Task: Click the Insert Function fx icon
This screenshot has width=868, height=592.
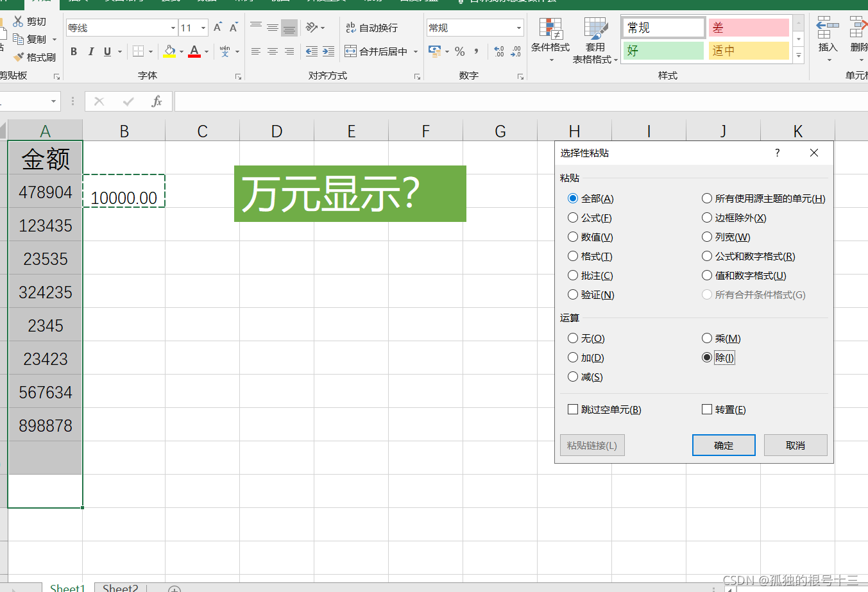Action: [157, 101]
